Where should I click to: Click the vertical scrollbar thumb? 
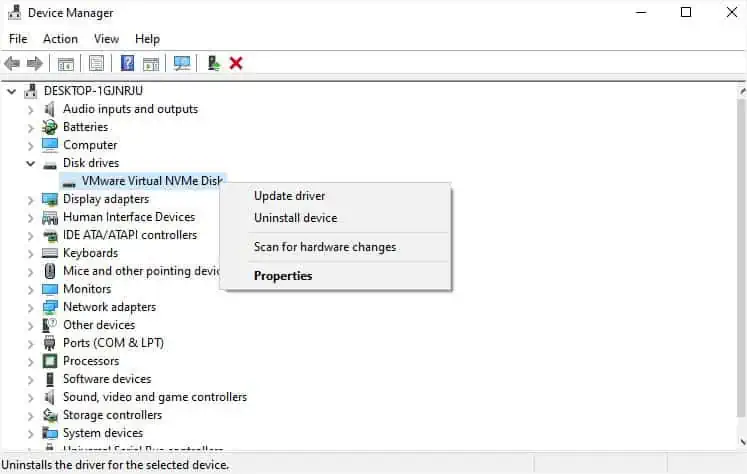[x=742, y=257]
